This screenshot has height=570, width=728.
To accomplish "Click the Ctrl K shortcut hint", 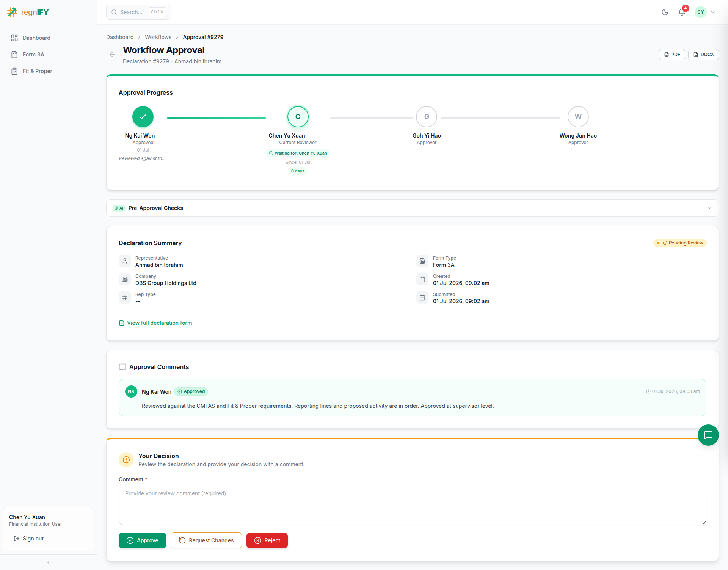I will pos(157,12).
